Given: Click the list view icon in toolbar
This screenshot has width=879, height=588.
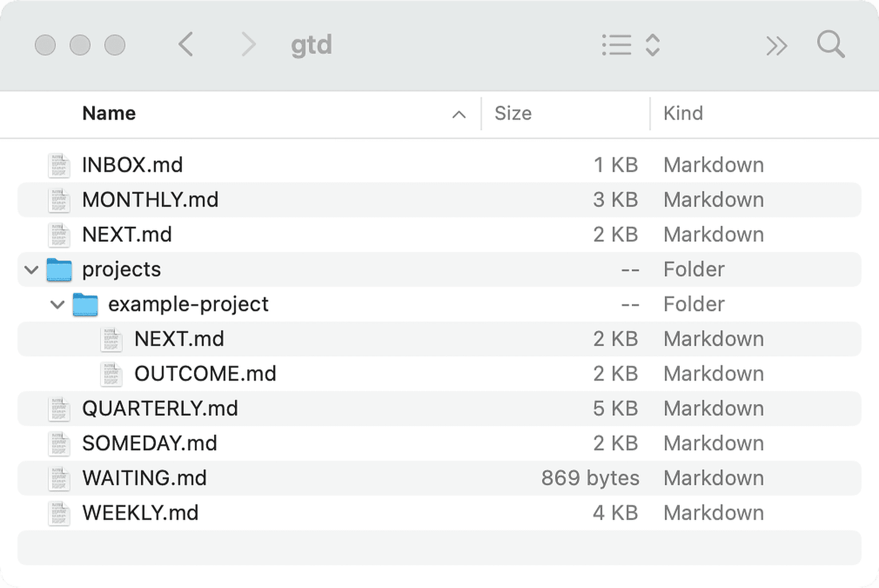Looking at the screenshot, I should (617, 45).
